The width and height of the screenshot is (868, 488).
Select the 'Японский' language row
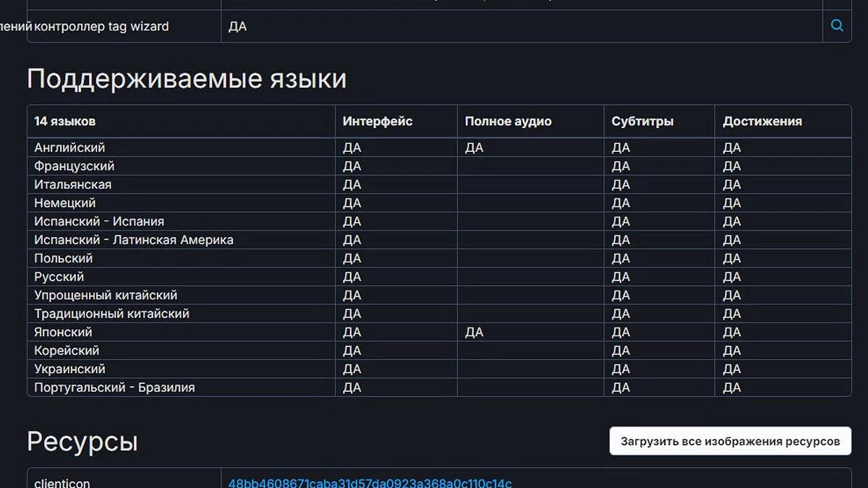click(x=439, y=332)
